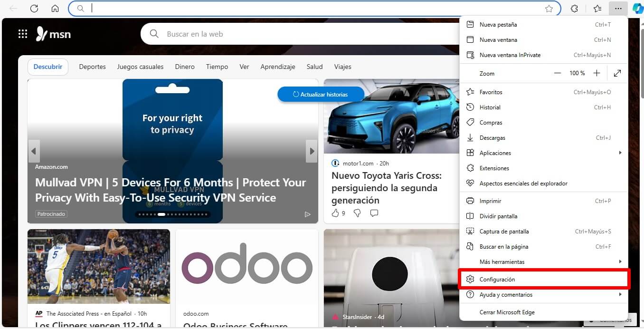Switch to the Juegos casuales tab
The width and height of the screenshot is (644, 329).
140,67
